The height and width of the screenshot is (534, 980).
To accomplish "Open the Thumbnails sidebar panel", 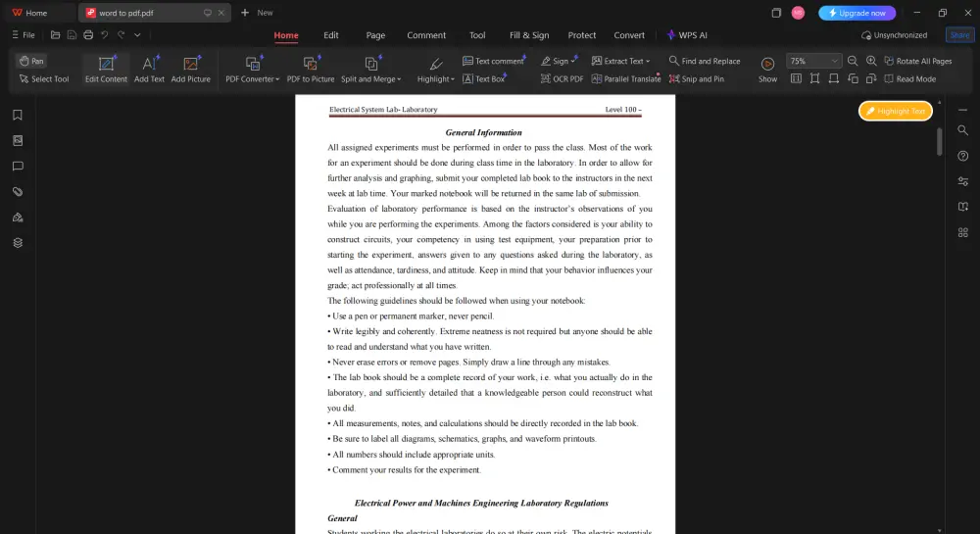I will click(x=18, y=140).
